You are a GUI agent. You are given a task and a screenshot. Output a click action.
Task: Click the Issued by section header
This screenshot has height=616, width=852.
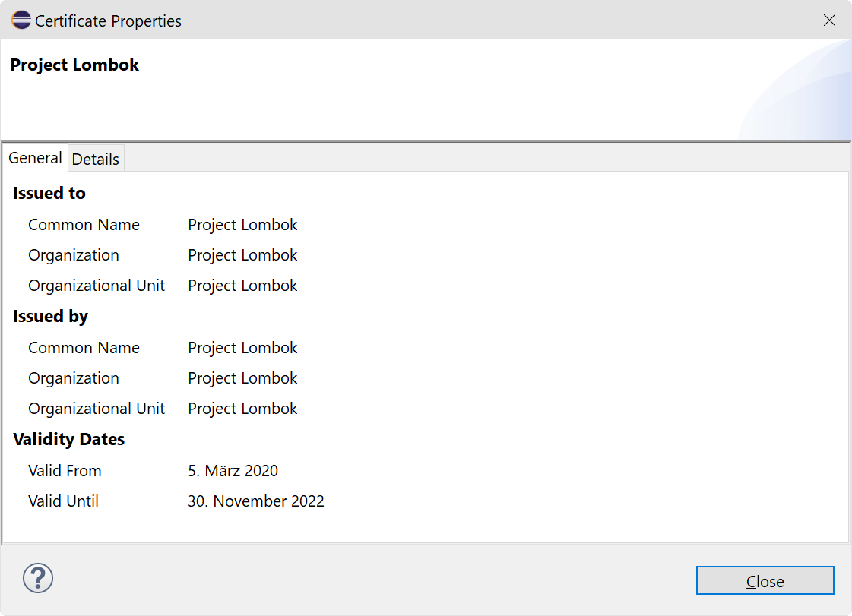coord(50,316)
